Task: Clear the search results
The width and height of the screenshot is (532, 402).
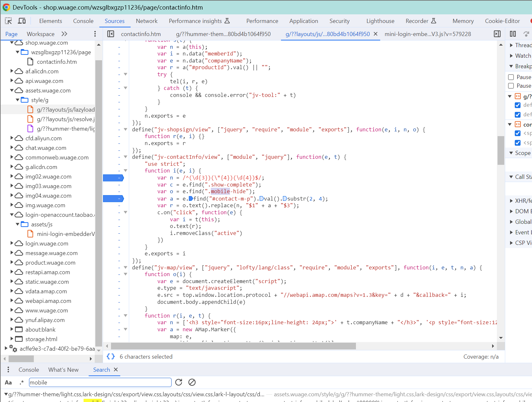Action: [x=192, y=382]
